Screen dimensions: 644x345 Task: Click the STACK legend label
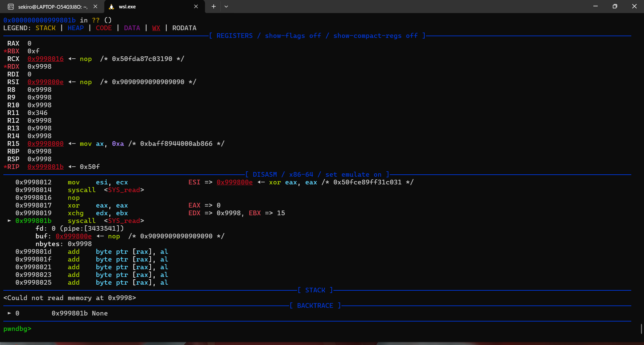coord(46,28)
